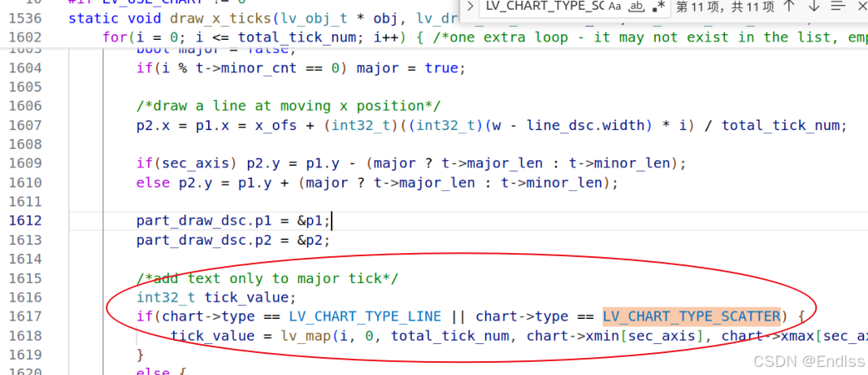Toggle Match Case (Aa) in find widget

point(614,6)
